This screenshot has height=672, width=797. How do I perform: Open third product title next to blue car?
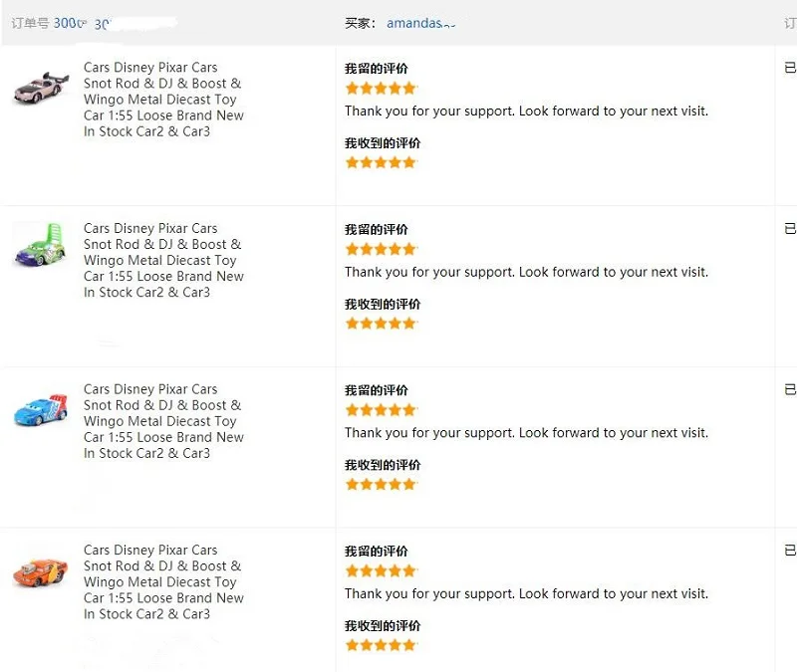(x=163, y=421)
